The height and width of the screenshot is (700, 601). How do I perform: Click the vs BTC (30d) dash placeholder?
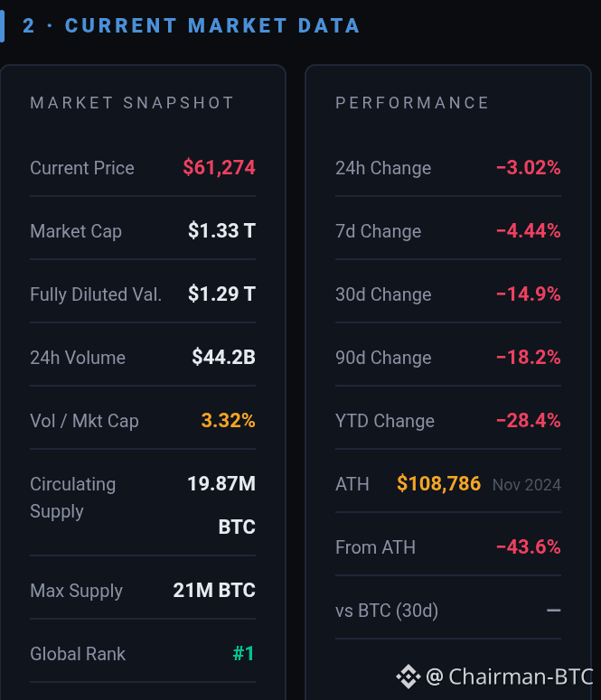tap(554, 611)
